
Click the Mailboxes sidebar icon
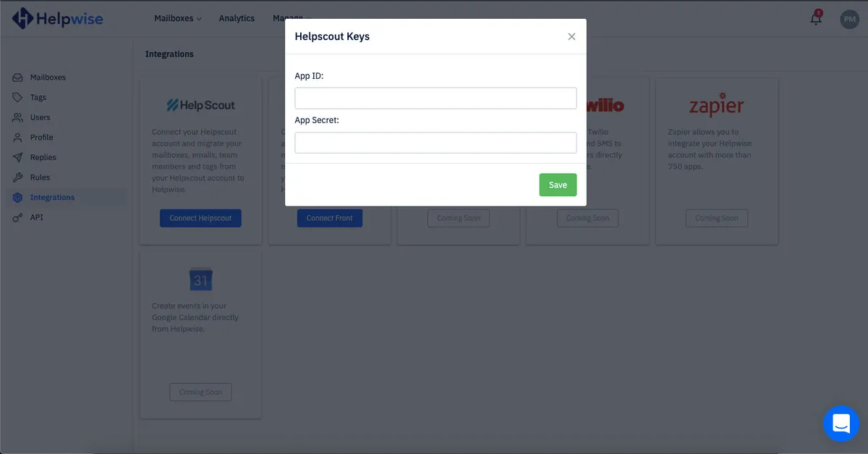tap(17, 77)
